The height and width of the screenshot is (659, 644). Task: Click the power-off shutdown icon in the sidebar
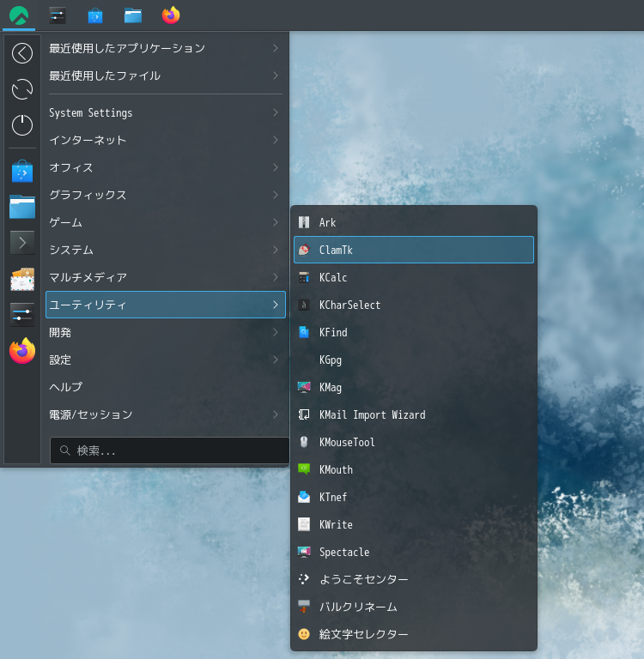coord(22,124)
